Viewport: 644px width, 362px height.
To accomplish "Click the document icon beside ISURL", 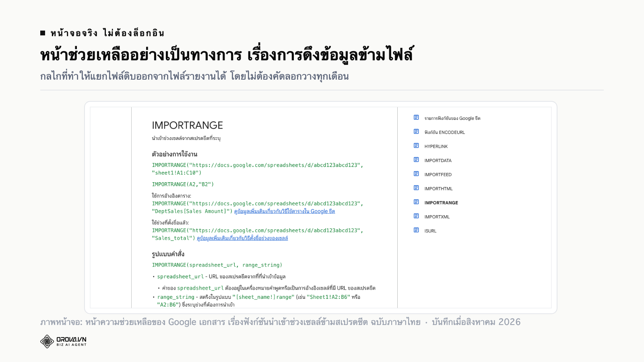I will click(416, 230).
